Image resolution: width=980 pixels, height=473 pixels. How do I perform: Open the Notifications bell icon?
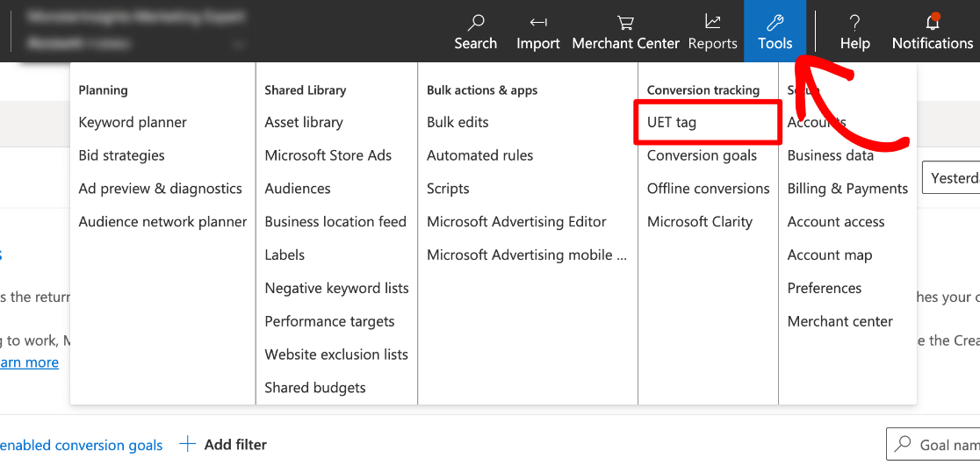[x=932, y=22]
